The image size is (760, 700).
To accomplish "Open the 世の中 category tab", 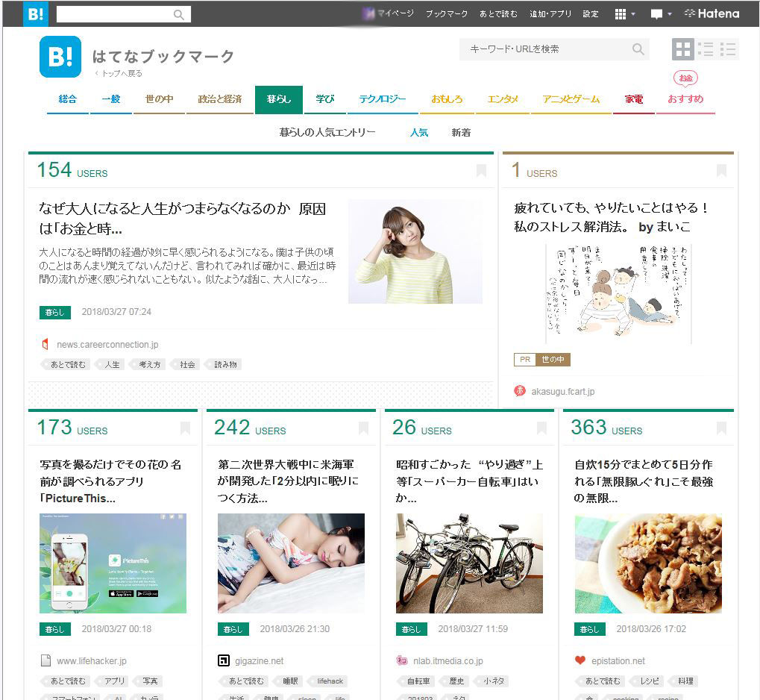I will pyautogui.click(x=159, y=99).
